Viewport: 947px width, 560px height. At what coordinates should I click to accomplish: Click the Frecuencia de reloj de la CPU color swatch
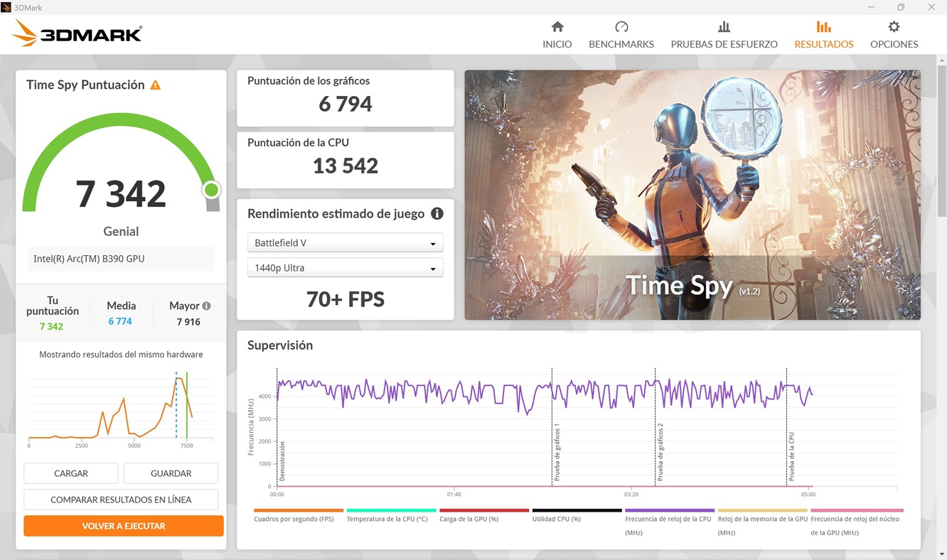[x=670, y=510]
